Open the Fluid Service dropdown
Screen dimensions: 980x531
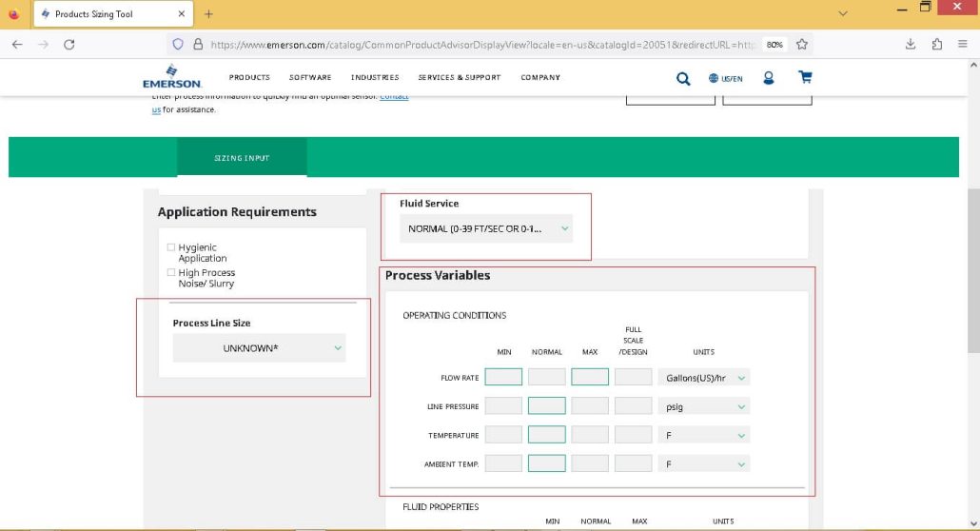coord(485,228)
